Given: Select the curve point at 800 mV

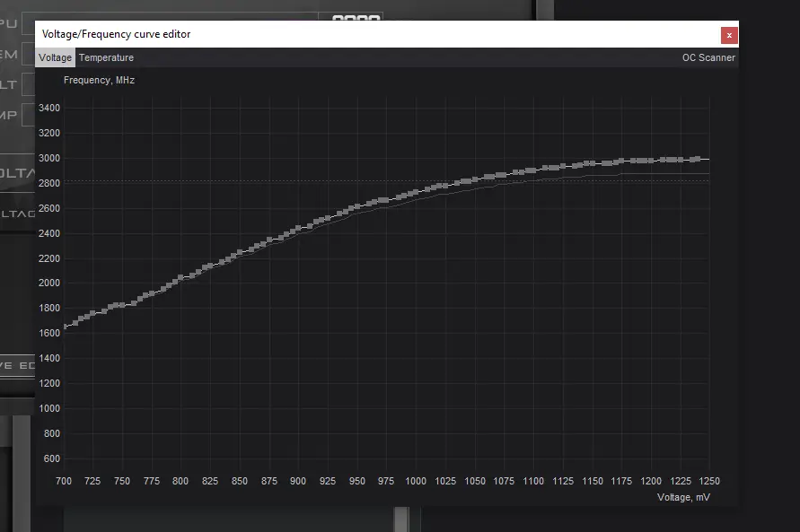Looking at the screenshot, I should click(180, 278).
